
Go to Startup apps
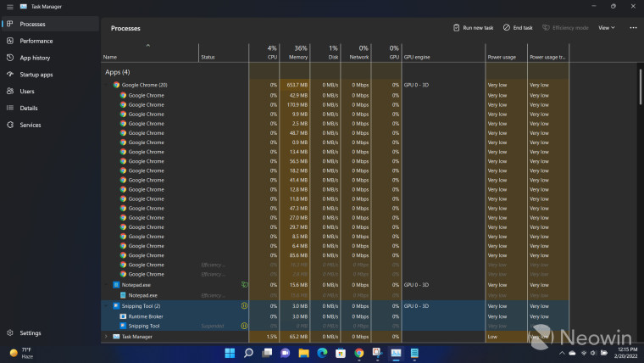point(50,75)
